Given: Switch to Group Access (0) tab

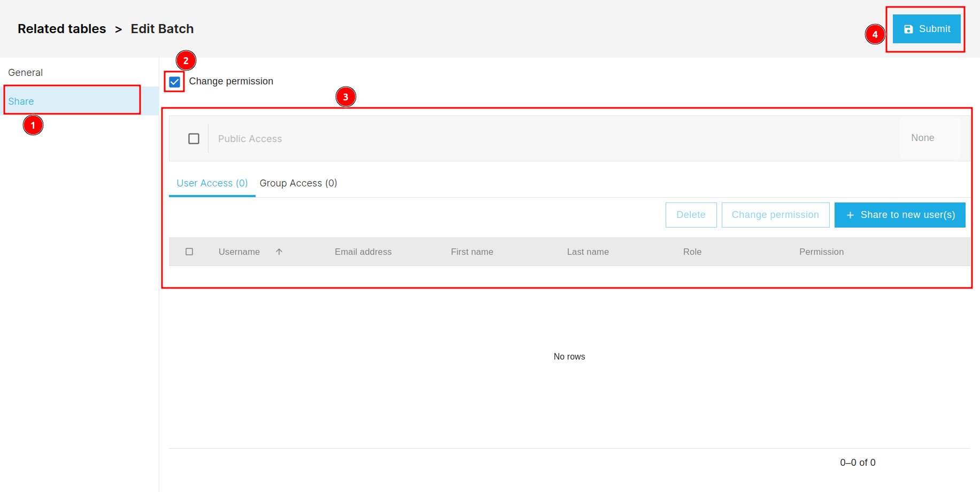Looking at the screenshot, I should click(x=298, y=183).
